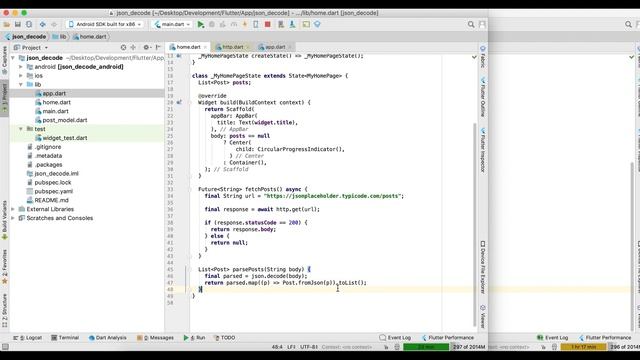Click the Sync files toolbar icon
640x360 pixels.
pos(29,24)
